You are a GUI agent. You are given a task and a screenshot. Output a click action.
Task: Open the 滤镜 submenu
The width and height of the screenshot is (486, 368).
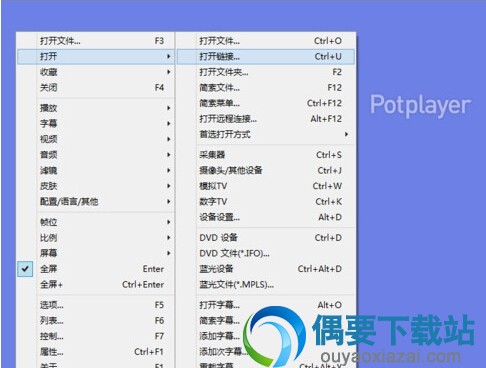pos(95,170)
